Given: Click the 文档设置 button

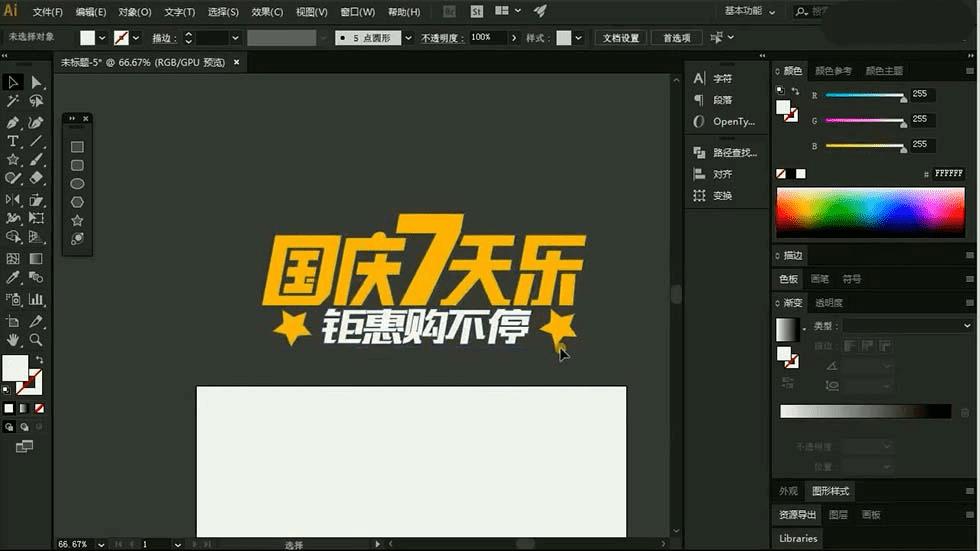Looking at the screenshot, I should click(620, 38).
